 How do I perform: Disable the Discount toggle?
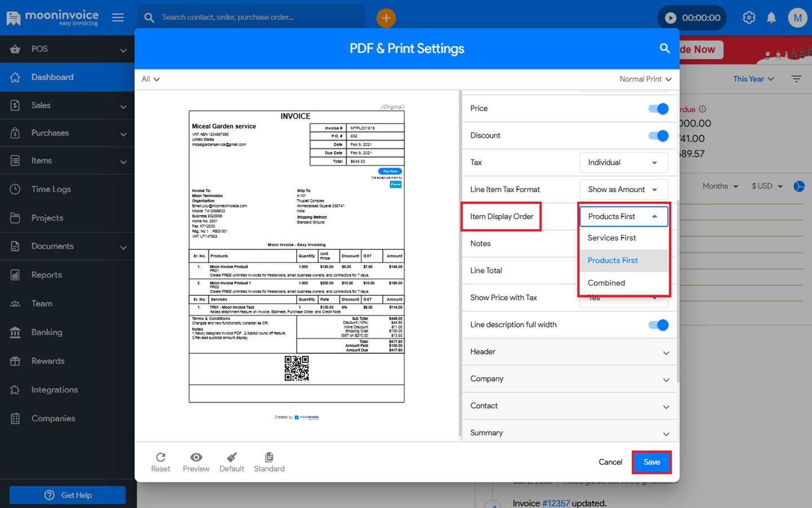click(x=658, y=135)
